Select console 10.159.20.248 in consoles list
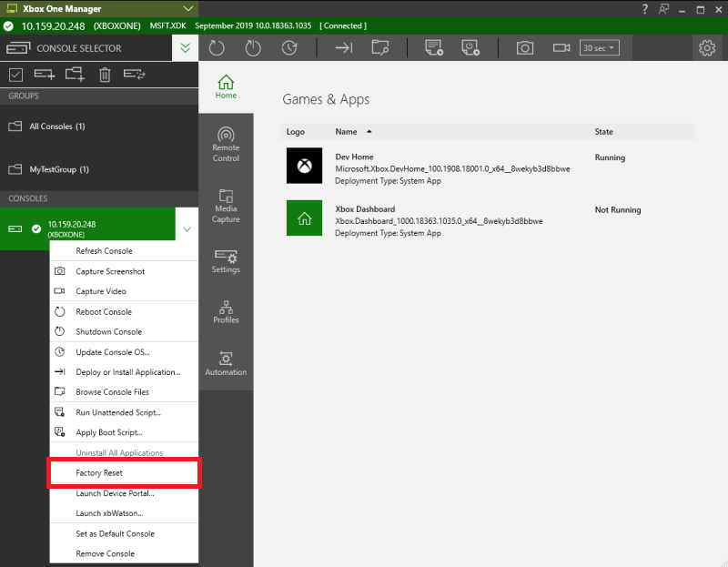 click(x=87, y=229)
